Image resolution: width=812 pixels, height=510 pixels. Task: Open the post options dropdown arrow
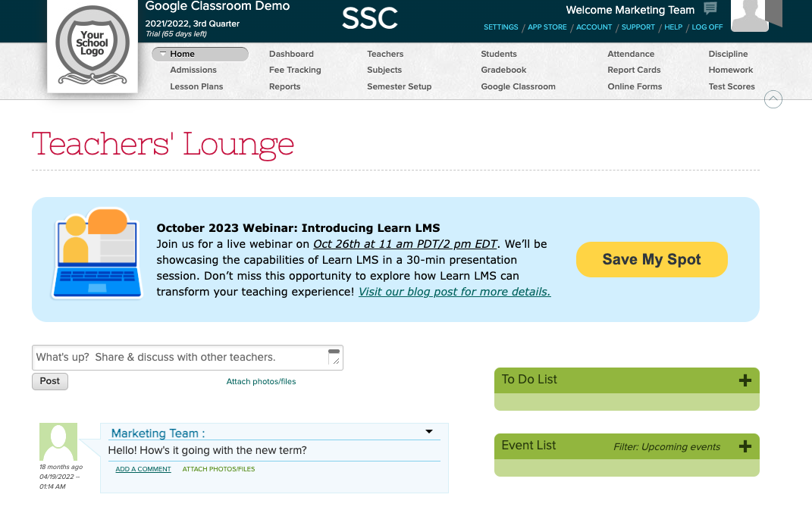[429, 432]
